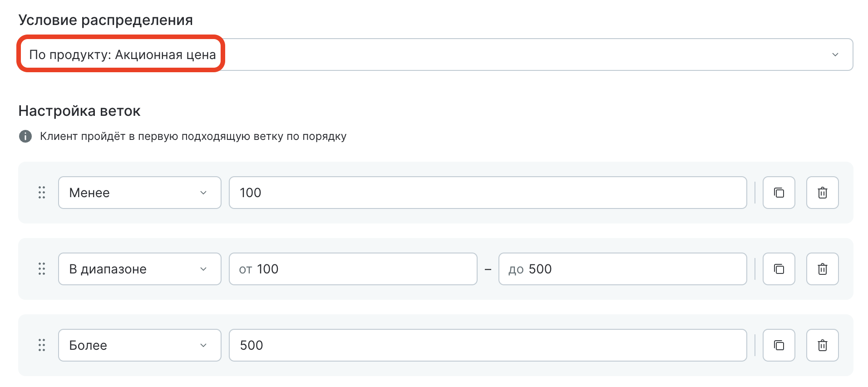This screenshot has width=868, height=387.
Task: Focus the range 'от 100' field
Action: [x=353, y=269]
